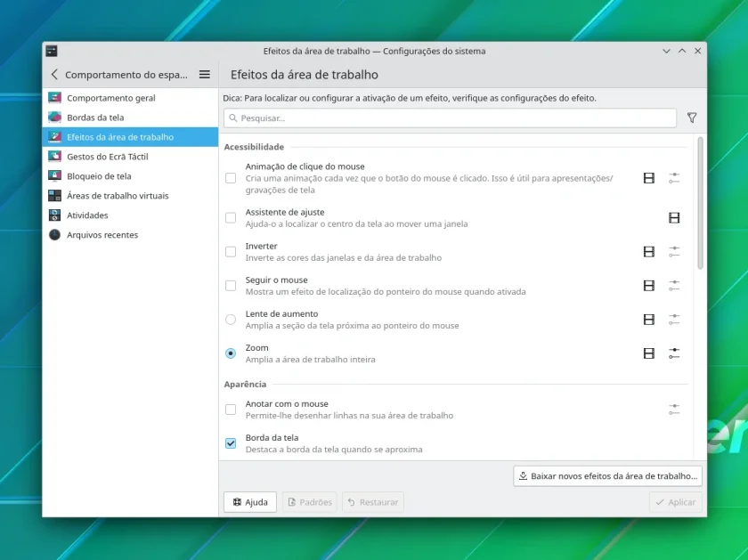Click the app icon in the title bar
This screenshot has height=560, width=748.
click(x=52, y=51)
